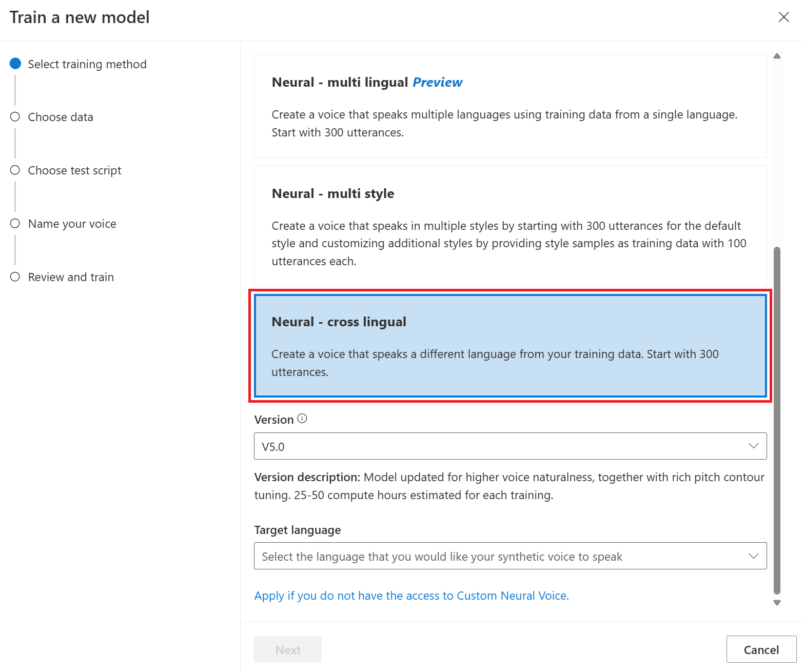
Task: Click the Version info icon
Action: click(303, 419)
